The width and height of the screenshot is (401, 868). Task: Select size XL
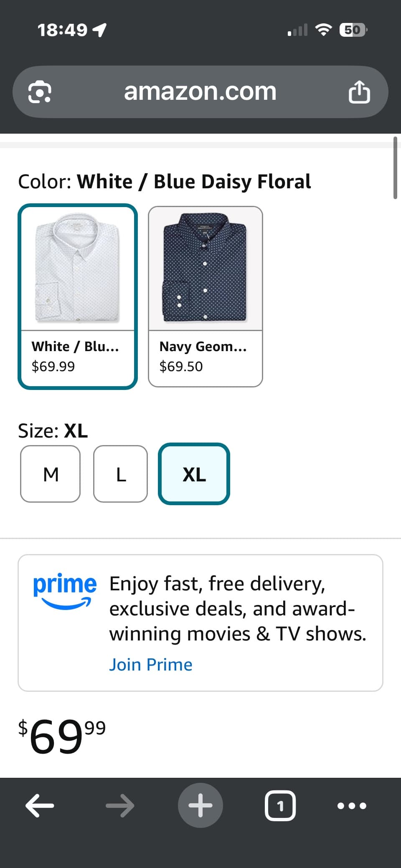click(x=194, y=474)
